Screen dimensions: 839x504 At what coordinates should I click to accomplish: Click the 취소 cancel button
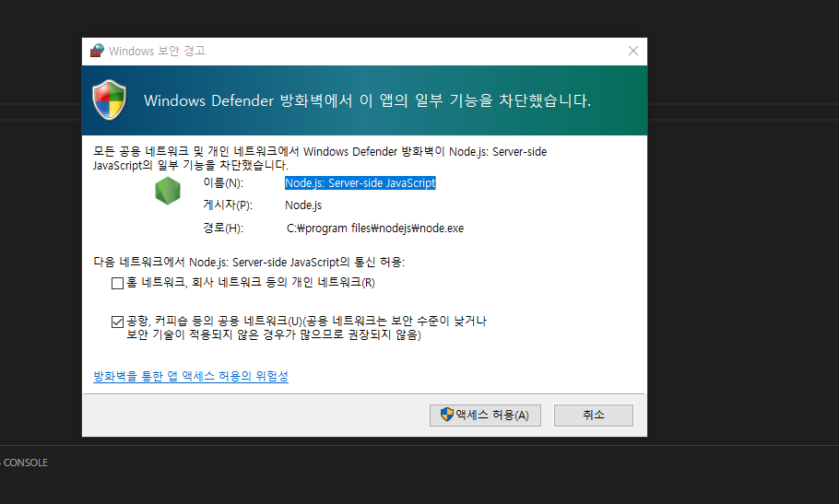pos(594,416)
